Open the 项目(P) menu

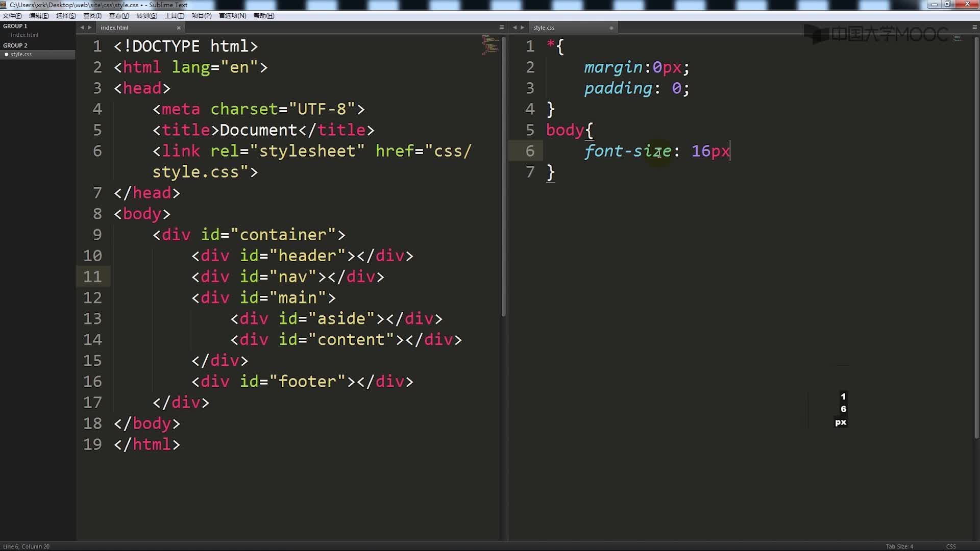201,16
